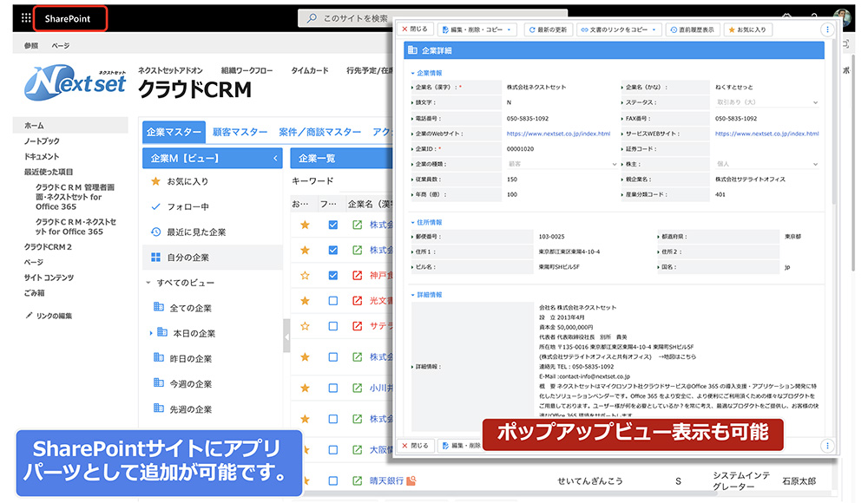Click the orange icon after the 晴天銀行 name

point(411,480)
